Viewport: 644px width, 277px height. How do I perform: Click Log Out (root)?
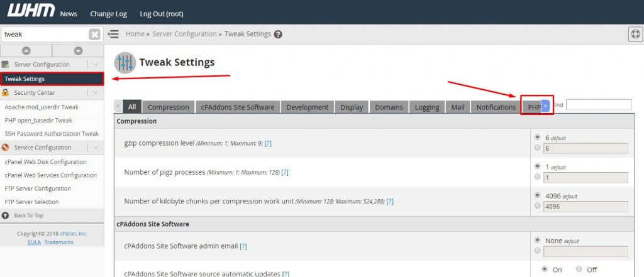pyautogui.click(x=162, y=14)
